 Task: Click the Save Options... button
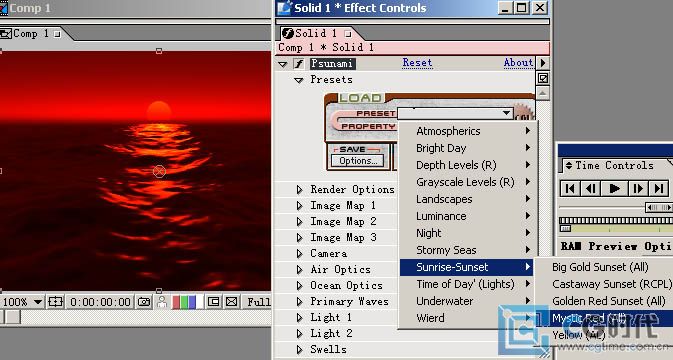point(358,161)
